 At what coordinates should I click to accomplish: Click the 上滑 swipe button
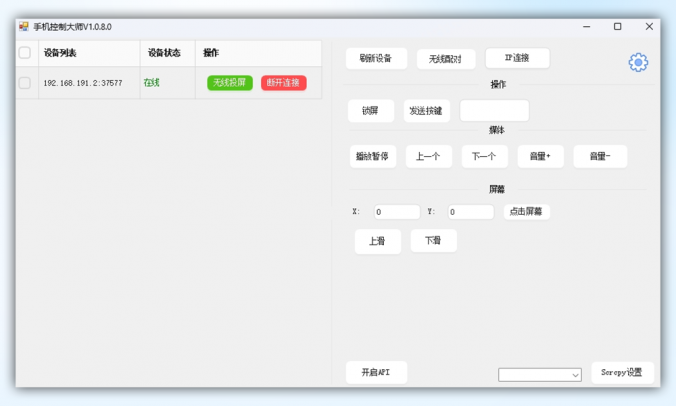coord(378,241)
